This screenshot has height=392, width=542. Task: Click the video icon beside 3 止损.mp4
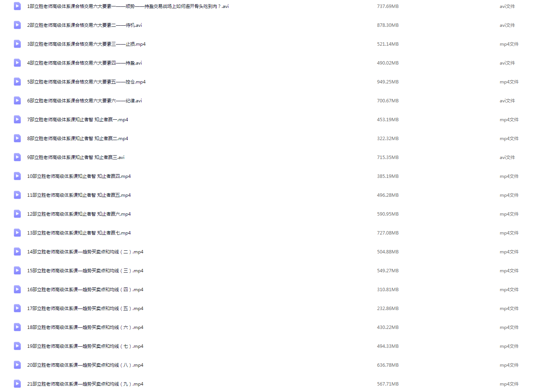coord(17,44)
